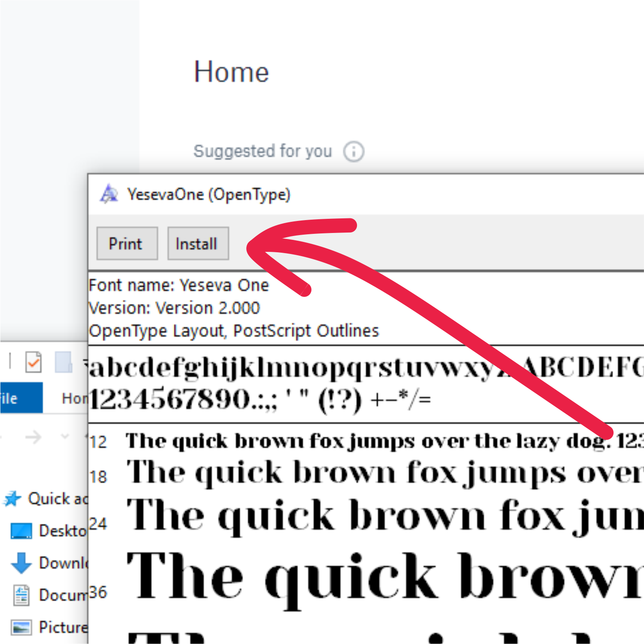The image size is (644, 644).
Task: Click the new folder icon in File Explorer toolbar
Action: coord(63,363)
